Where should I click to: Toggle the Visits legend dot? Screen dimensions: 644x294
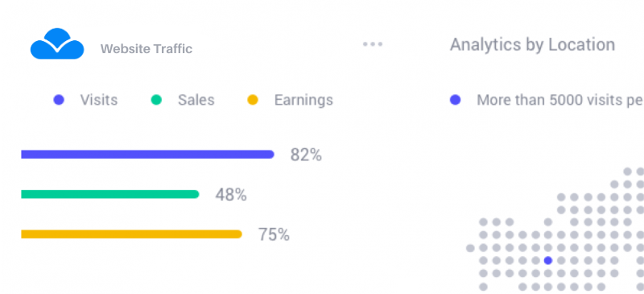click(x=59, y=100)
